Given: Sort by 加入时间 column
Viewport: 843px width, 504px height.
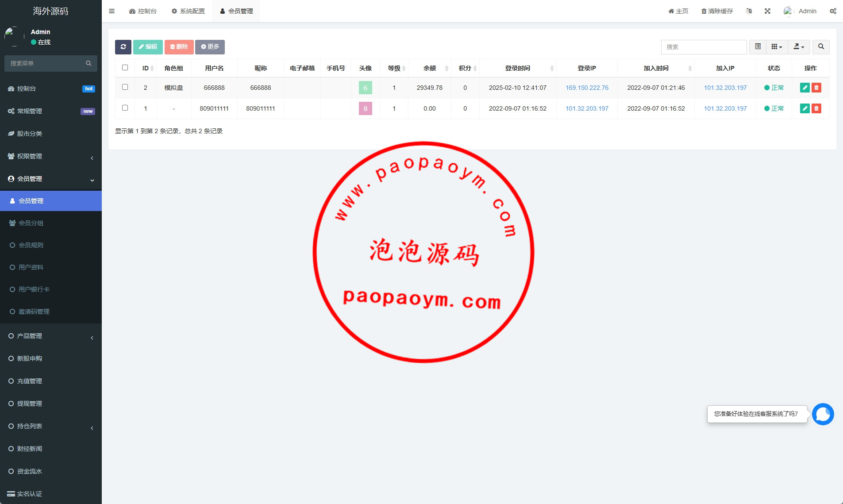Looking at the screenshot, I should (656, 68).
